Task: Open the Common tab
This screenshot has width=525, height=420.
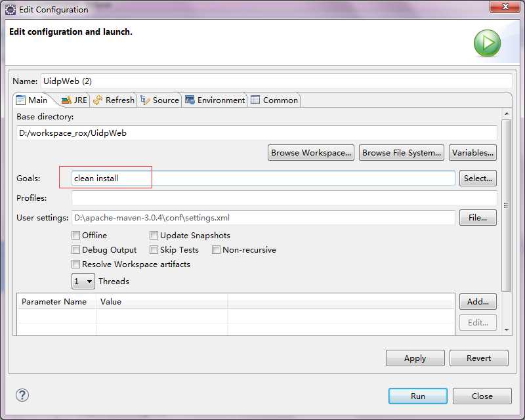Action: coord(274,100)
